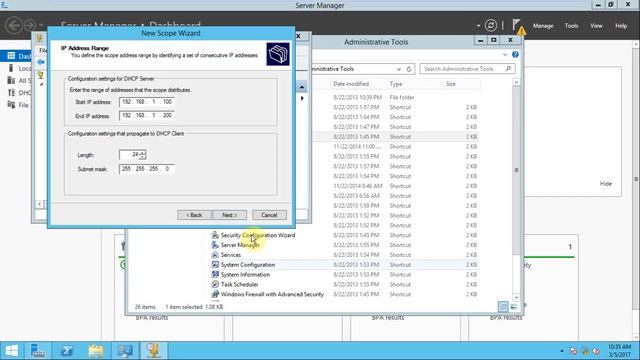This screenshot has height=360, width=640.
Task: Click Task Scheduler file name
Action: coord(240,284)
